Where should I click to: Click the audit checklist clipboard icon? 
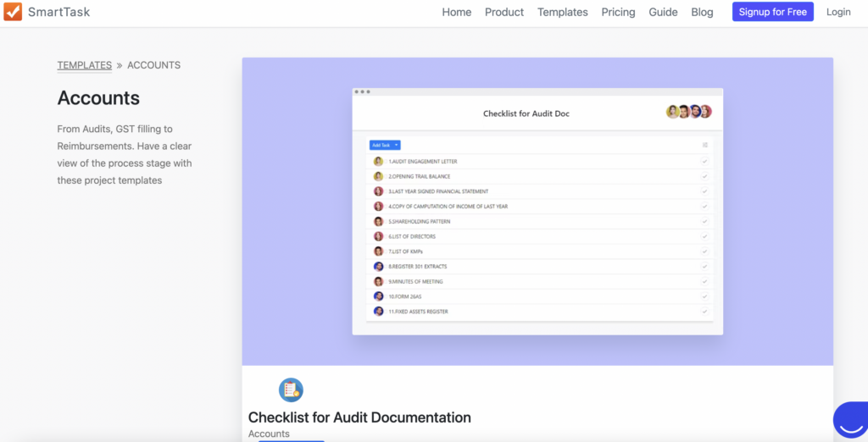point(291,390)
